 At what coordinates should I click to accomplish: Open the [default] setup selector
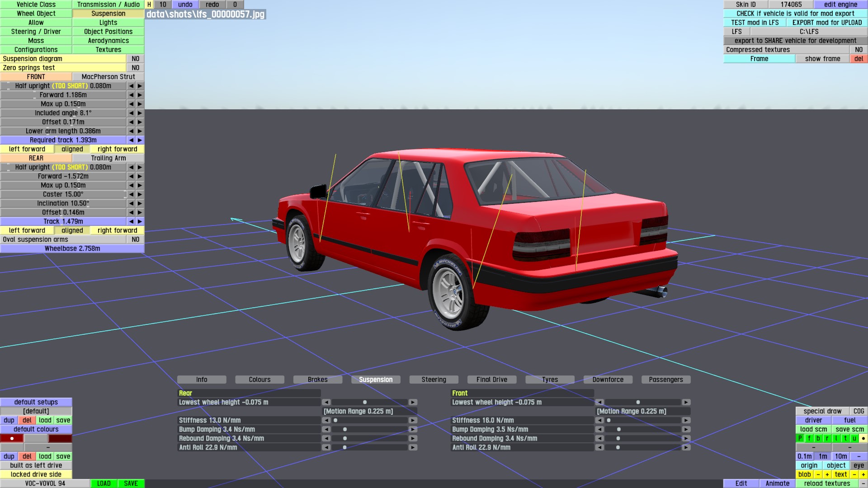[x=36, y=411]
